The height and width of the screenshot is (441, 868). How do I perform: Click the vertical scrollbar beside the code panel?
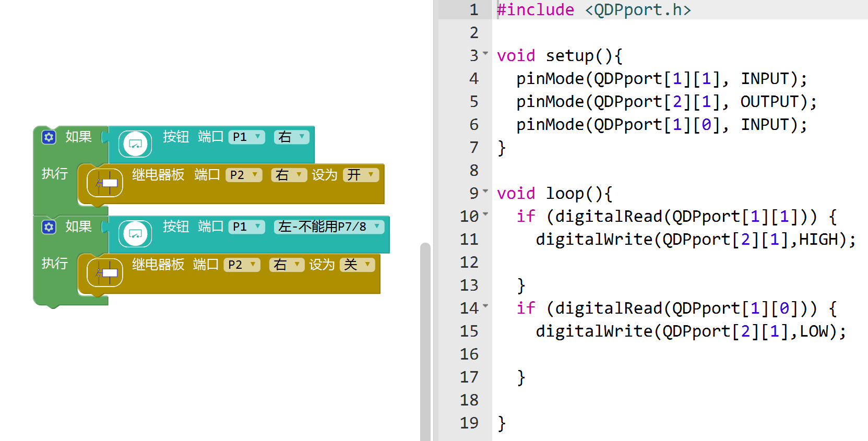(425, 342)
